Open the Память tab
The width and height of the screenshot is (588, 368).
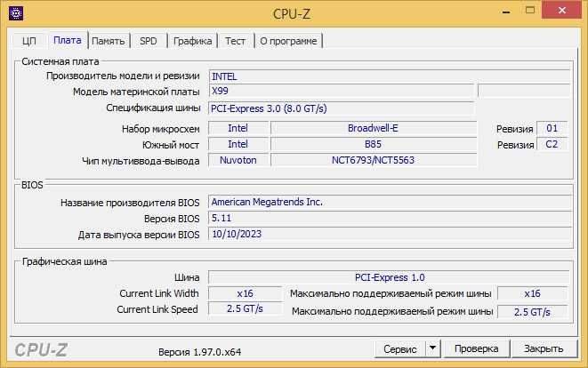(109, 41)
